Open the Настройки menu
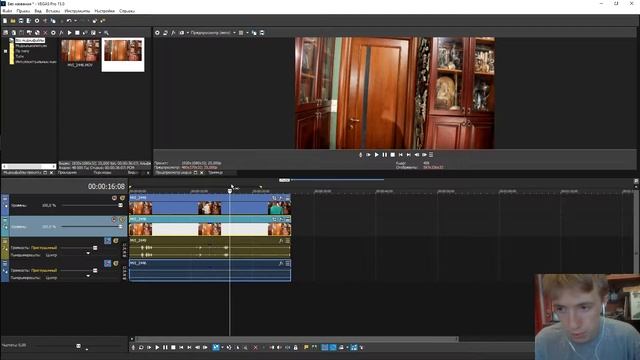Viewport: 640px width, 360px height. point(104,11)
